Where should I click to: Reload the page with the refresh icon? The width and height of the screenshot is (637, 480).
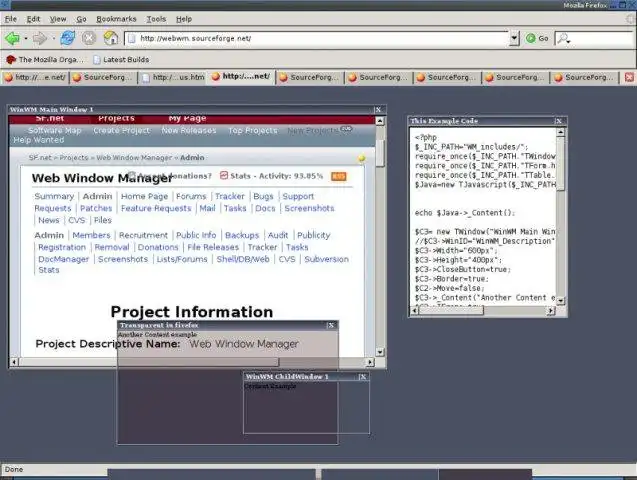[x=67, y=38]
